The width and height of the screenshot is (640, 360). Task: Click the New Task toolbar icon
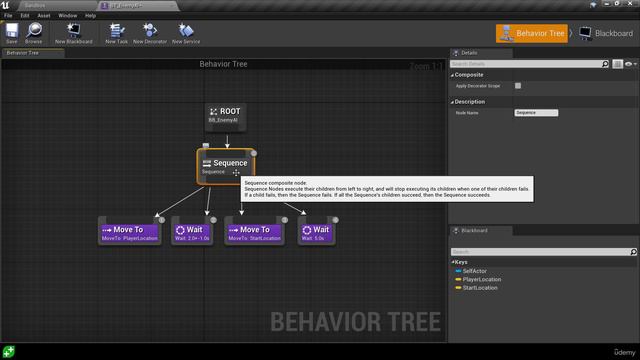(x=116, y=33)
